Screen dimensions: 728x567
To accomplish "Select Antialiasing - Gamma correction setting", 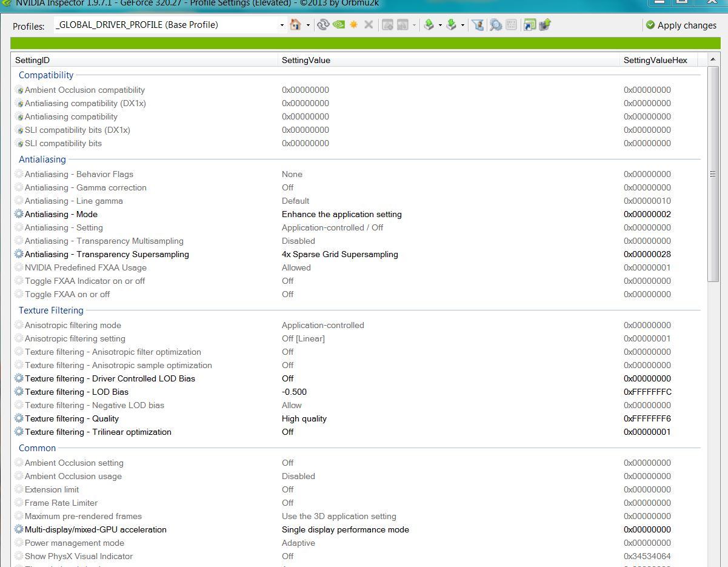I will coord(85,187).
